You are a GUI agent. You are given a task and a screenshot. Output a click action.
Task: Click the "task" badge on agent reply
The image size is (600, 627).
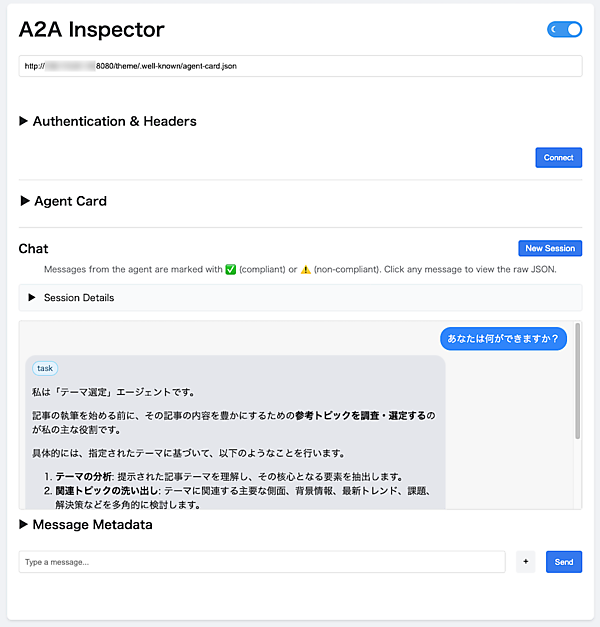tap(46, 368)
